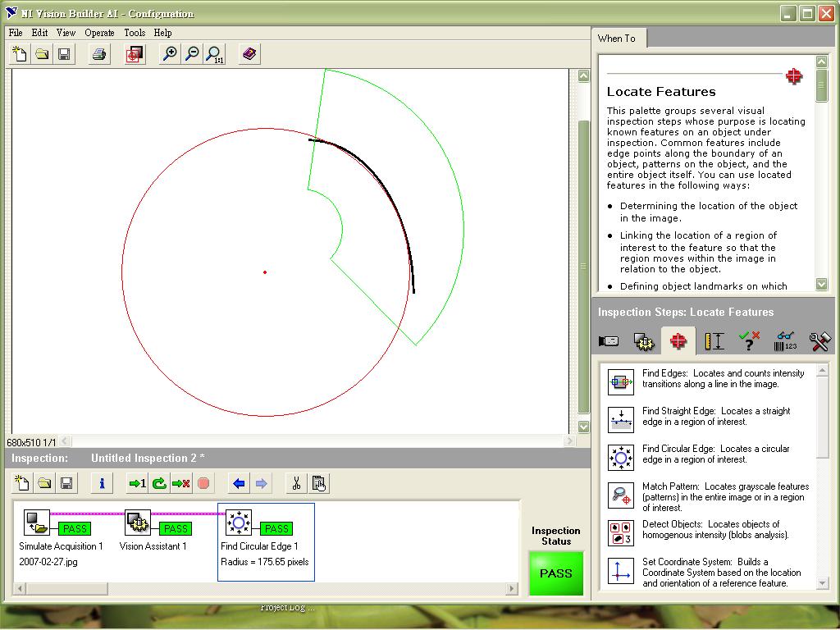This screenshot has height=630, width=840.
Task: Open the help book icon
Action: [249, 54]
